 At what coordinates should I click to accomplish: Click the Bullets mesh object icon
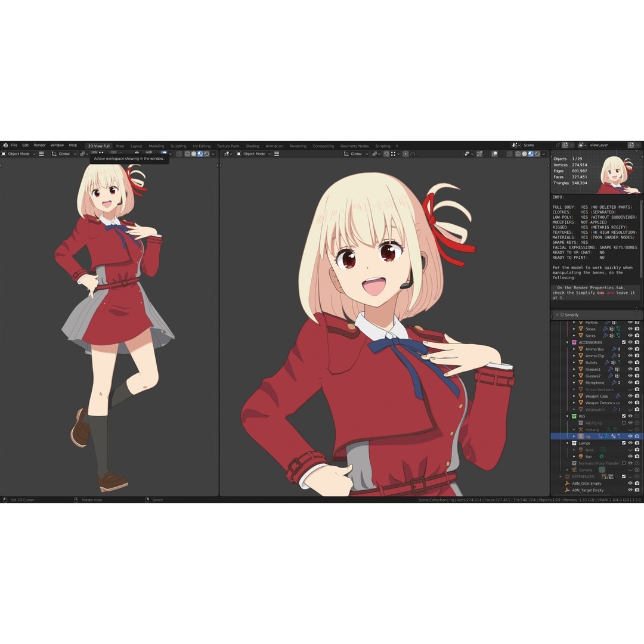[581, 363]
